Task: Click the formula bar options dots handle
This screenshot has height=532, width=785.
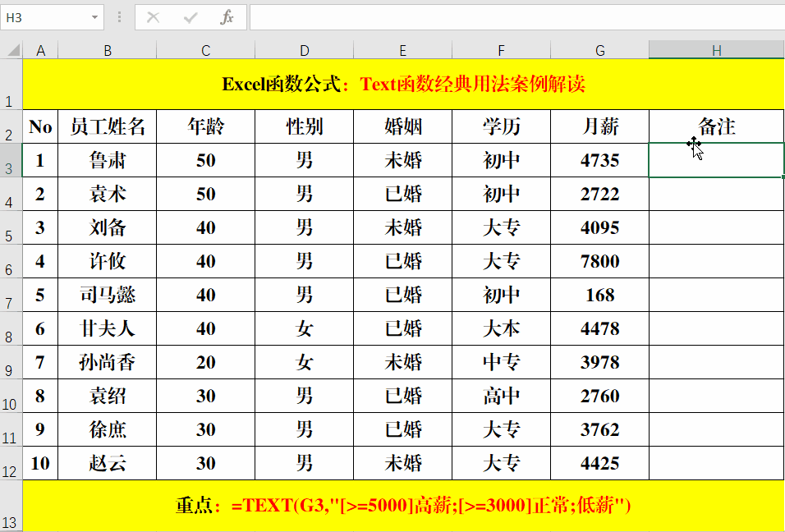Action: (119, 17)
